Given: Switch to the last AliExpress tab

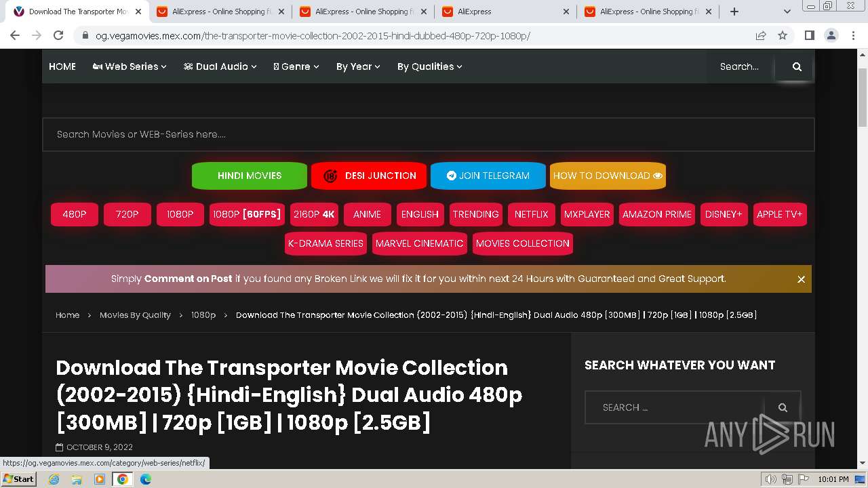Looking at the screenshot, I should tap(648, 12).
